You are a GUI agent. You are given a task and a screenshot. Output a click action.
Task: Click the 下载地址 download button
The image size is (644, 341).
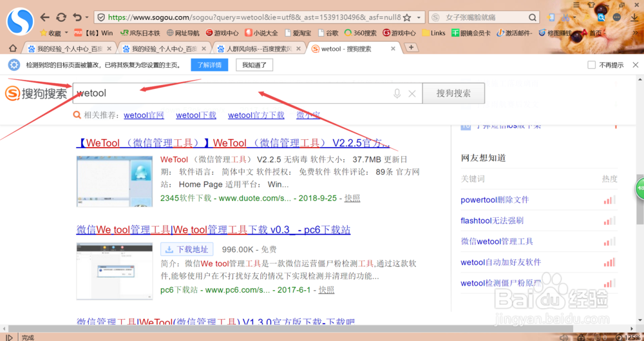[187, 249]
